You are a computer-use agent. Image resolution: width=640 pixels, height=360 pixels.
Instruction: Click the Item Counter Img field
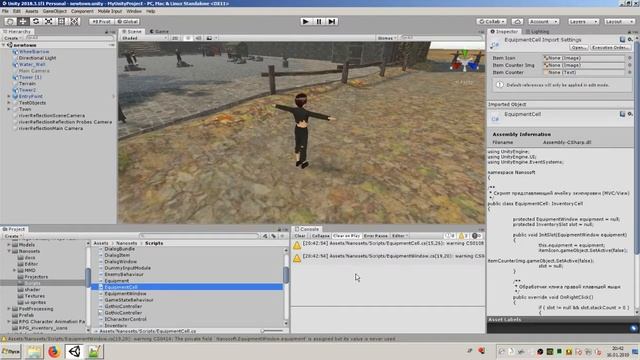[x=584, y=65]
